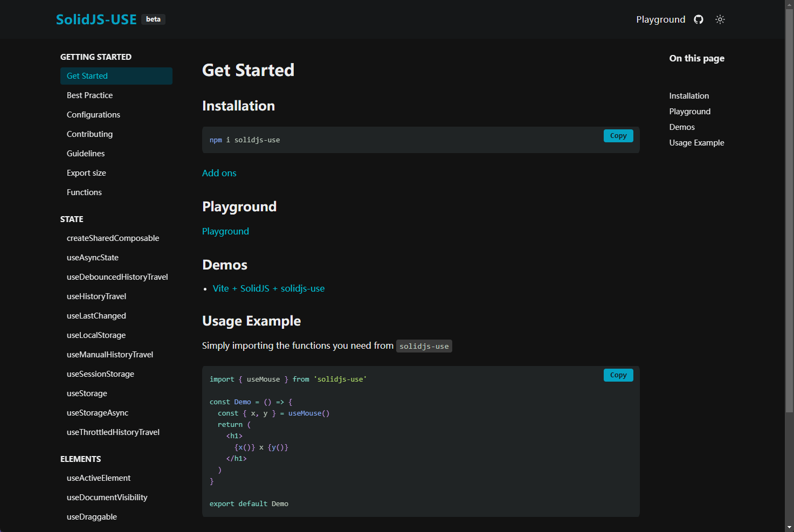This screenshot has height=532, width=794.
Task: Jump to Installation in On this page
Action: [689, 96]
